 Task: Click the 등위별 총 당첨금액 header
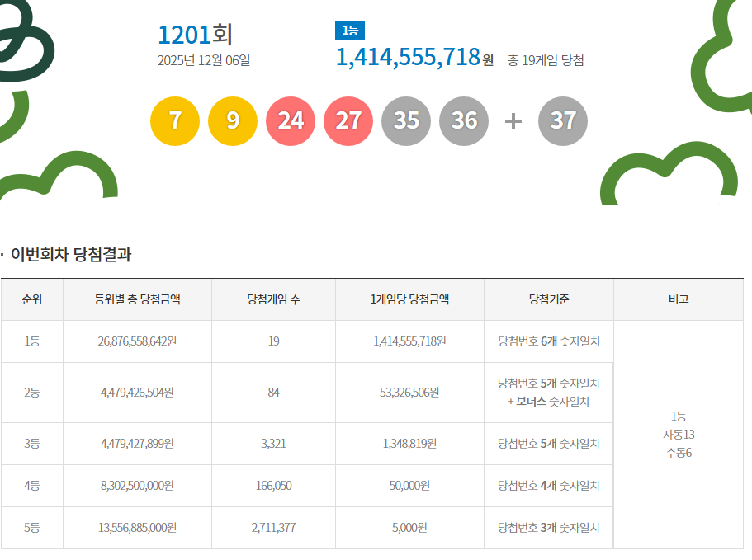[x=137, y=299]
